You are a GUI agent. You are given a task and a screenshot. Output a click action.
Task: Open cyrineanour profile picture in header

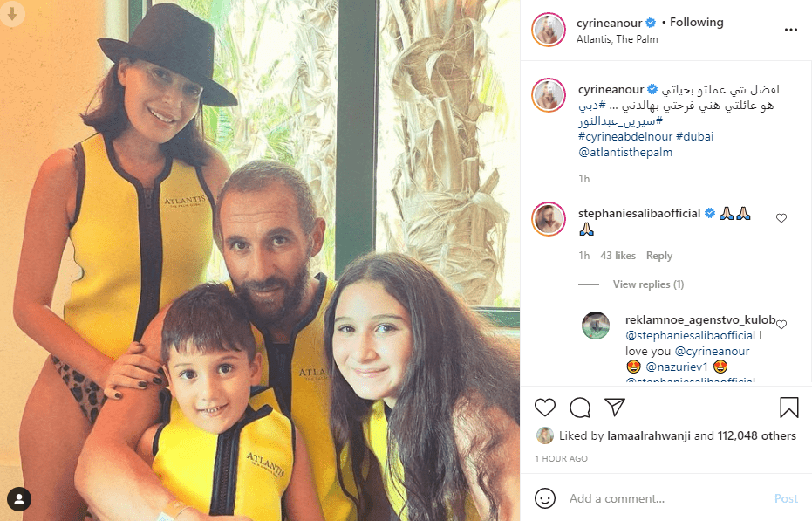pos(549,30)
